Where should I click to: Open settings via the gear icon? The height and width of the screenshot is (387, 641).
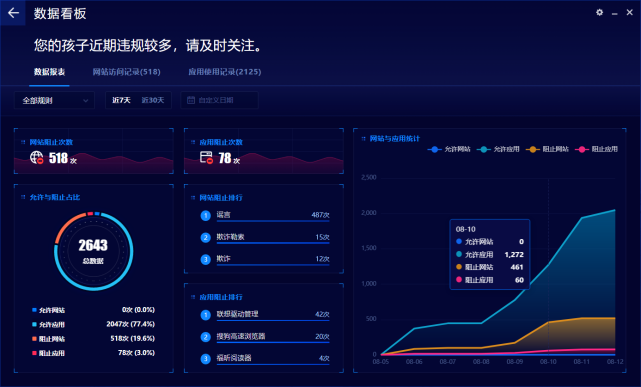pos(599,13)
